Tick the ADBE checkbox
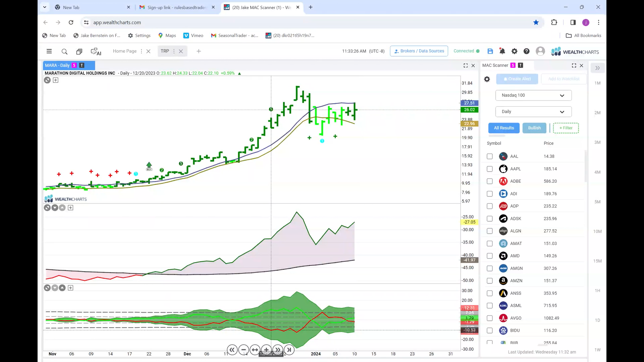The width and height of the screenshot is (644, 362). coord(490,181)
